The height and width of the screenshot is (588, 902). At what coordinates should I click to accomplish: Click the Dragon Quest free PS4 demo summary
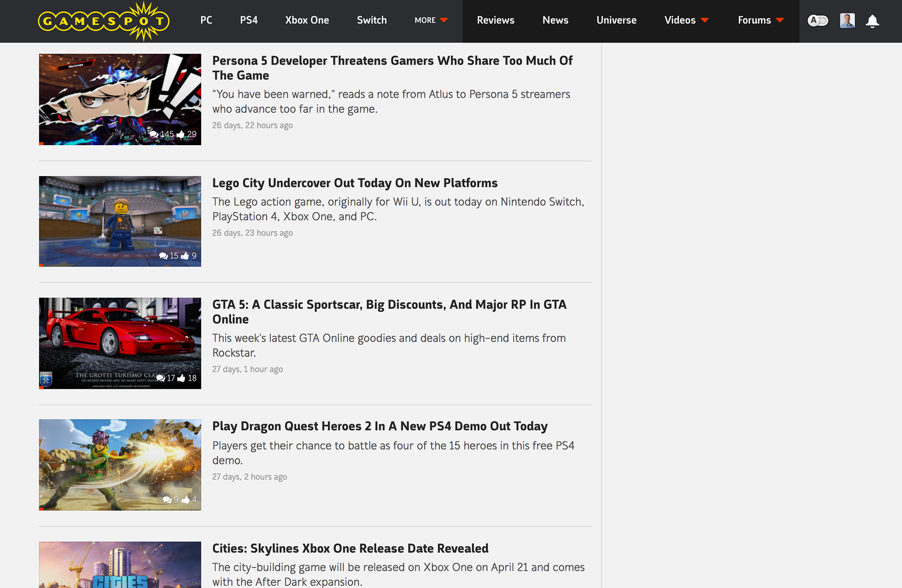(x=393, y=453)
